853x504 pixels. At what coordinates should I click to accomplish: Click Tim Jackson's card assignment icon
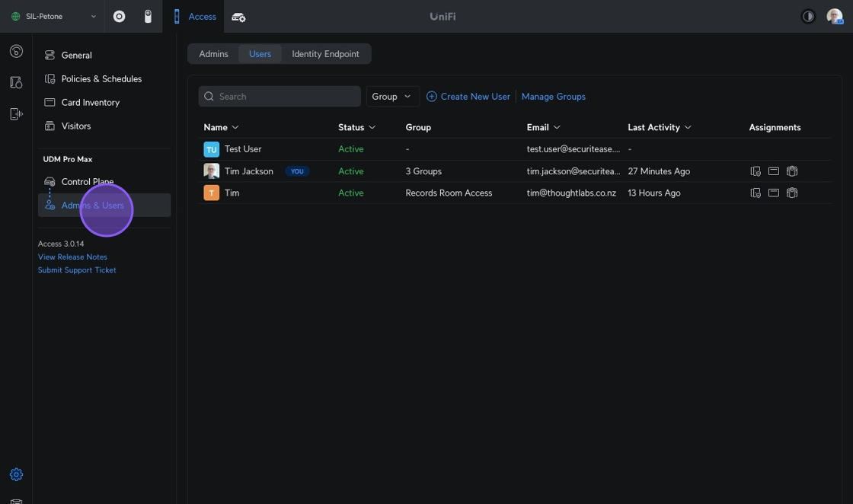(773, 171)
